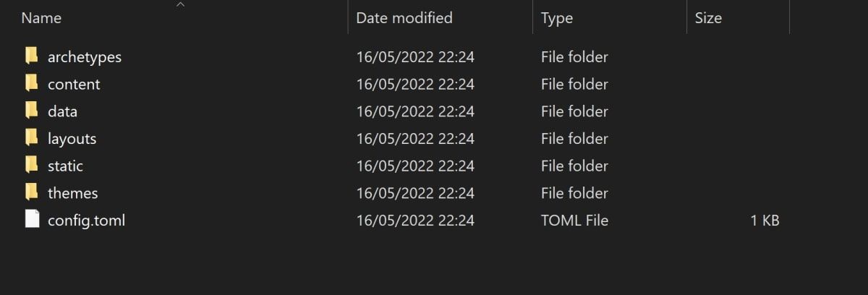This screenshot has height=295, width=868.
Task: Click the sort direction arrow above Name
Action: [181, 5]
